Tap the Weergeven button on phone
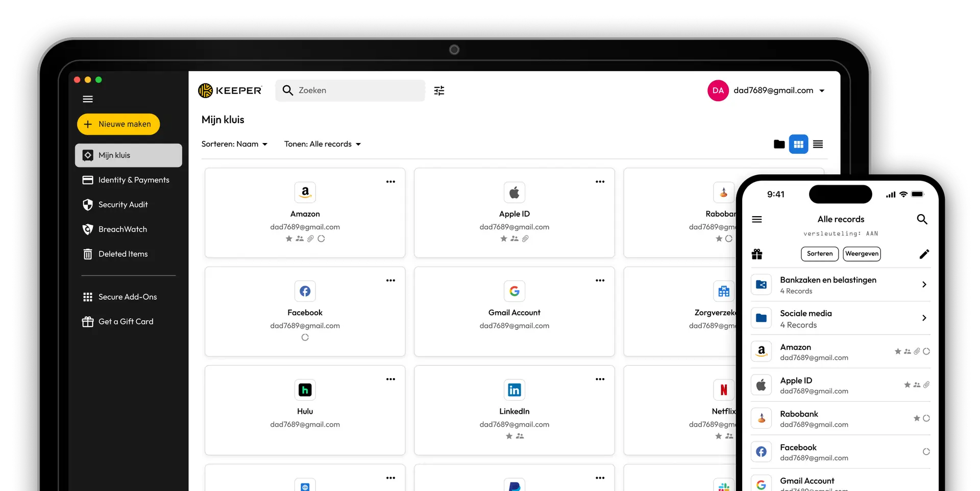Screen dimensions: 980x491 point(862,254)
